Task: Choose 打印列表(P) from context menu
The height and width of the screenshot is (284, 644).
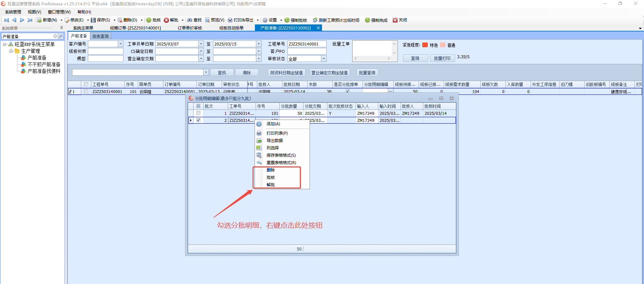Action: (x=282, y=133)
